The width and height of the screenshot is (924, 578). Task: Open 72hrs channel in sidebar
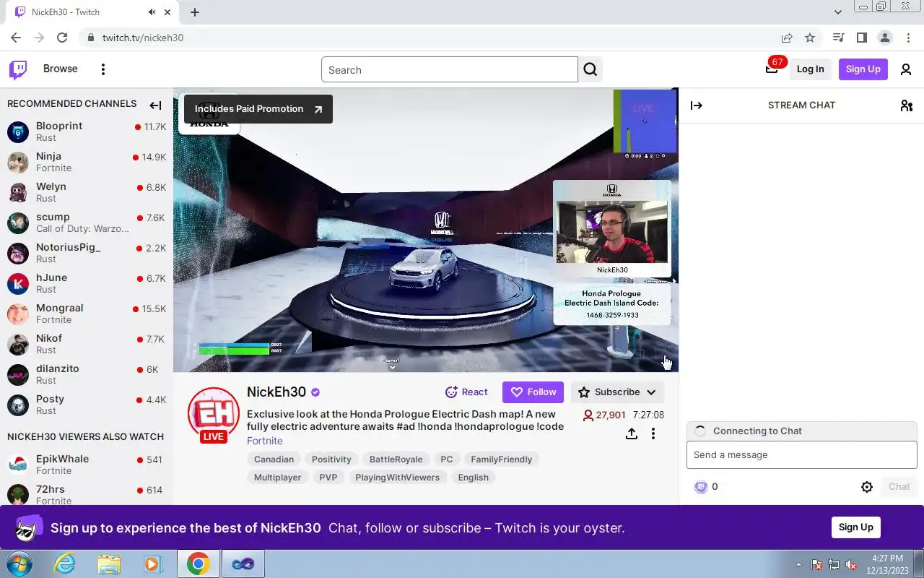click(x=87, y=495)
